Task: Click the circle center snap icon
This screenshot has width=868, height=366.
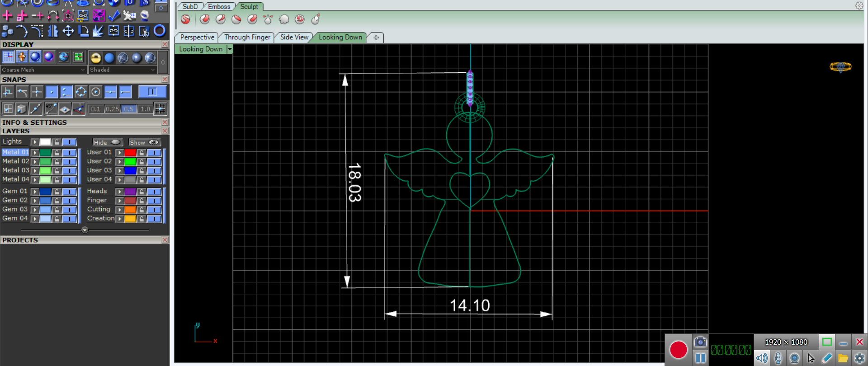Action: coord(95,92)
